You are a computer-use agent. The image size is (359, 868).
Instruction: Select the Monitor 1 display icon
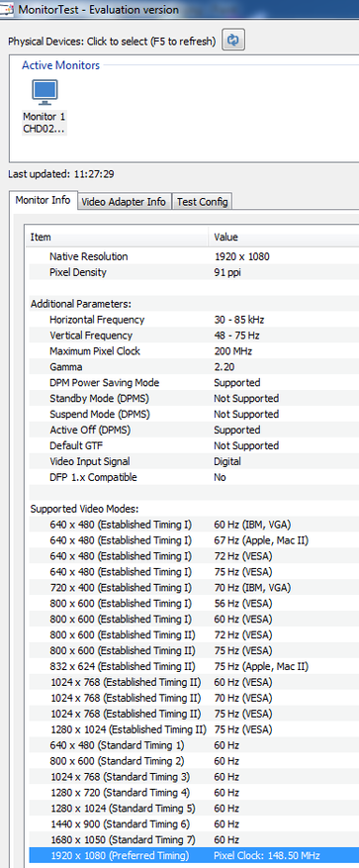(45, 92)
